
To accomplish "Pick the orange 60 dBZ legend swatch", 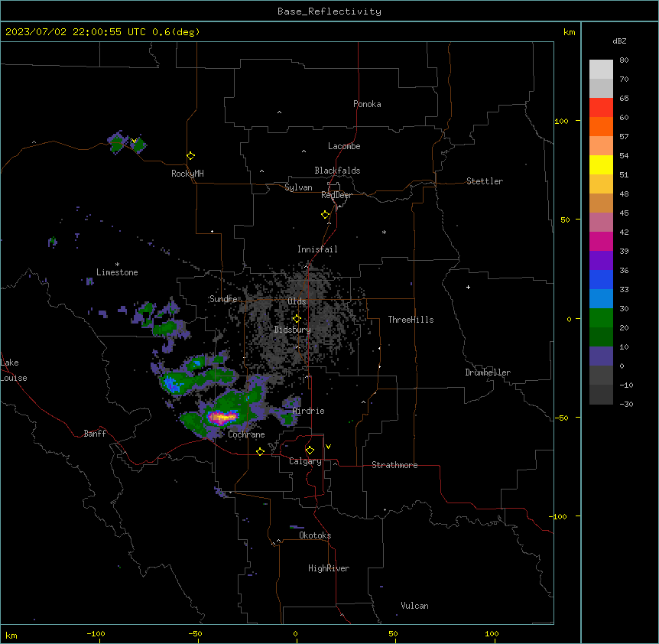I will point(601,126).
